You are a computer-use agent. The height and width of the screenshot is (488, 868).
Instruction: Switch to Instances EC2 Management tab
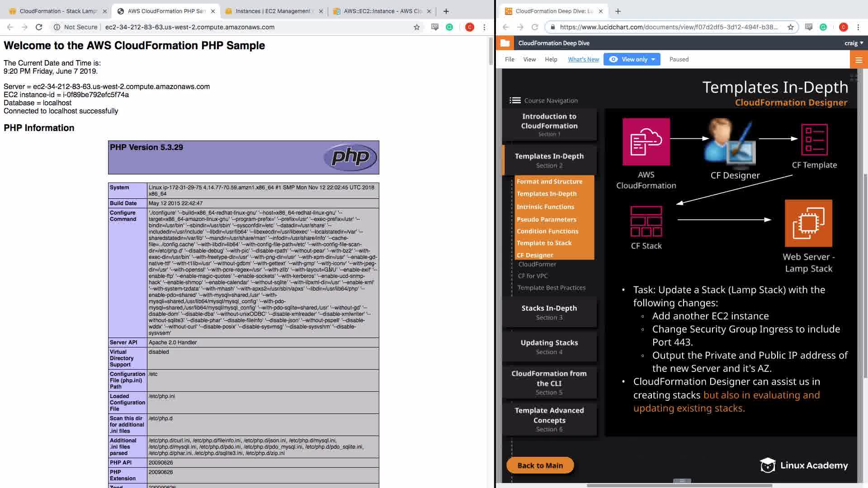pyautogui.click(x=273, y=11)
